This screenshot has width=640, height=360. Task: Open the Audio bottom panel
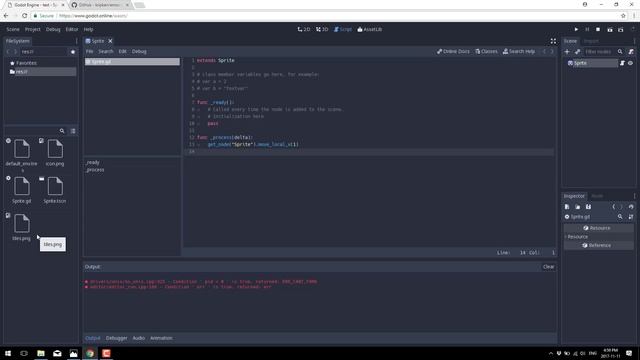click(x=139, y=338)
